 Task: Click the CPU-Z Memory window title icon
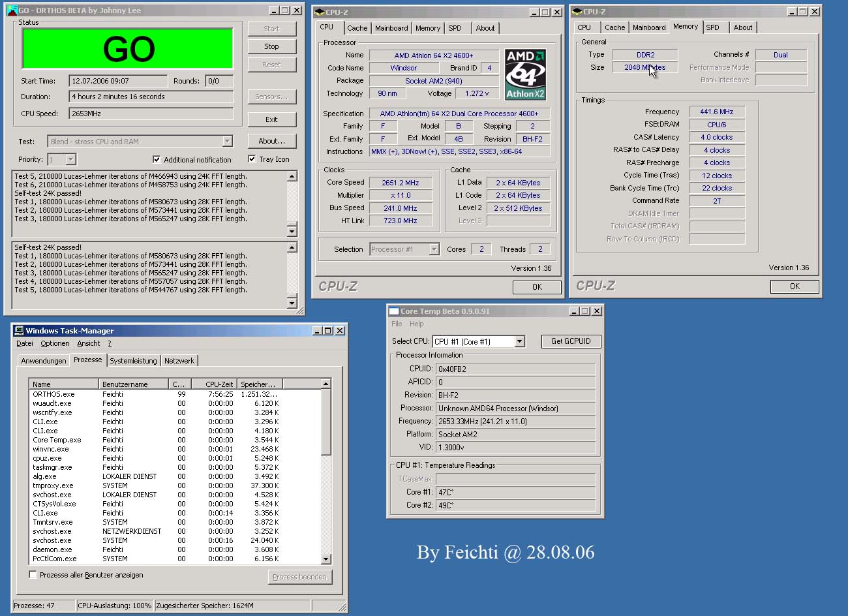coord(577,12)
